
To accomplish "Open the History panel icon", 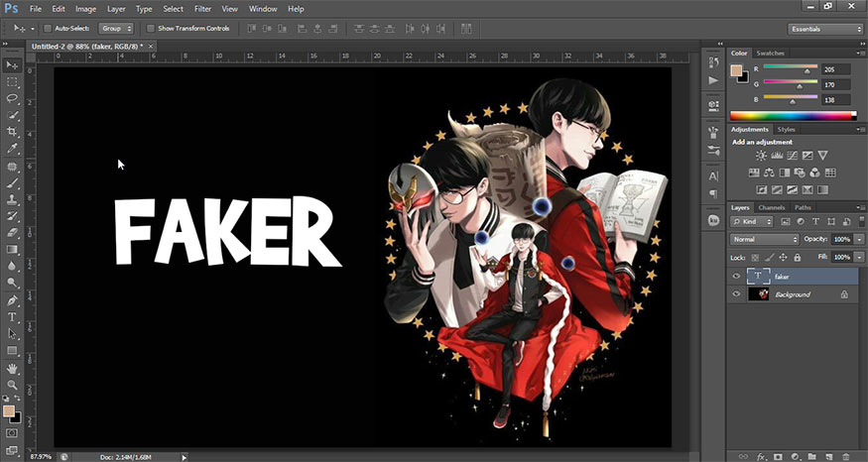I will pyautogui.click(x=713, y=62).
